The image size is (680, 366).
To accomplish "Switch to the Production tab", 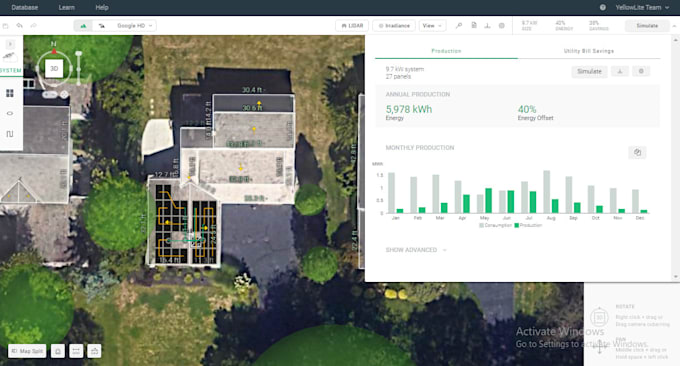I will pos(446,51).
